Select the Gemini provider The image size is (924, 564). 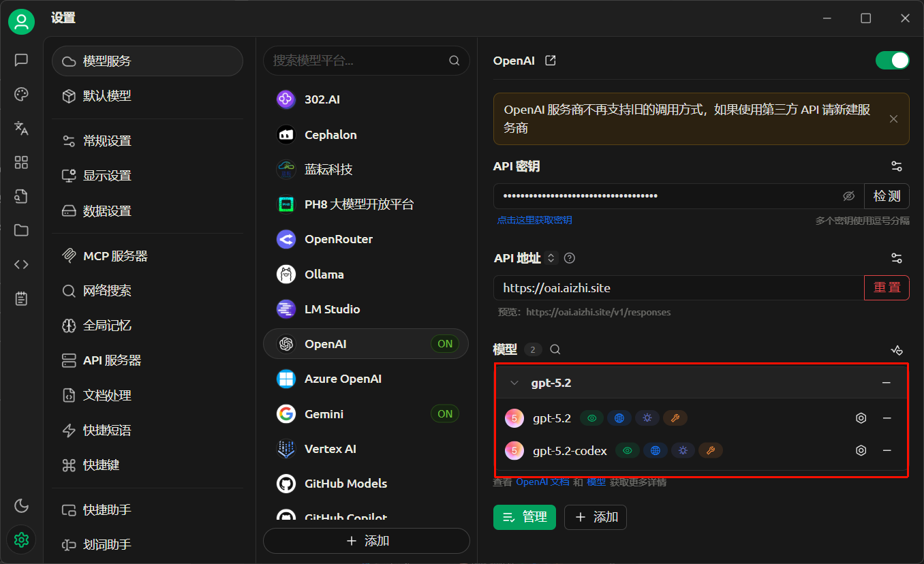pos(366,414)
